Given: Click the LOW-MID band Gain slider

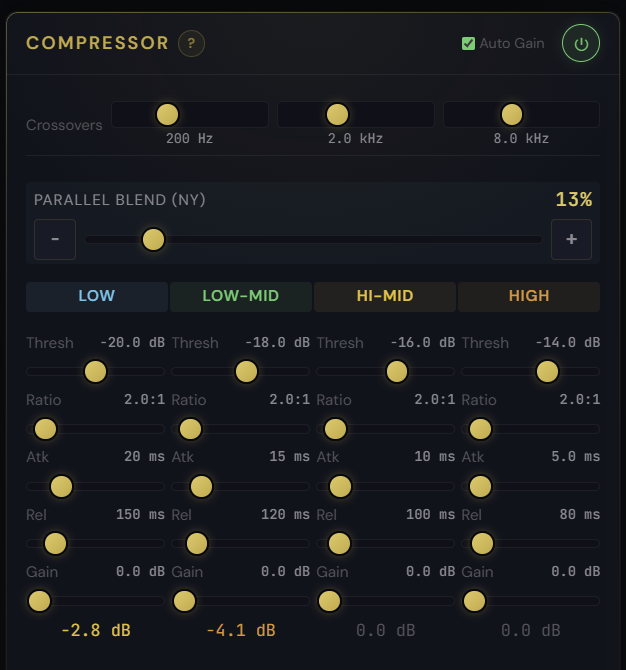Looking at the screenshot, I should 241,601.
